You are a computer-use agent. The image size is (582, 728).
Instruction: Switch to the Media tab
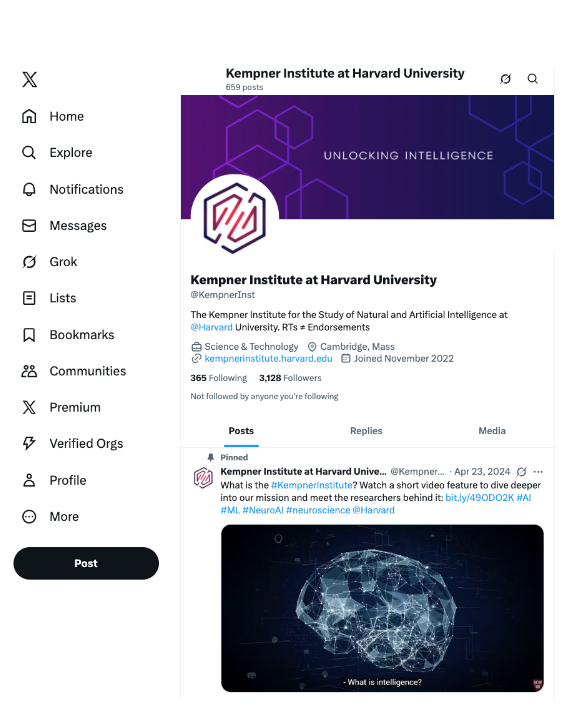click(492, 431)
